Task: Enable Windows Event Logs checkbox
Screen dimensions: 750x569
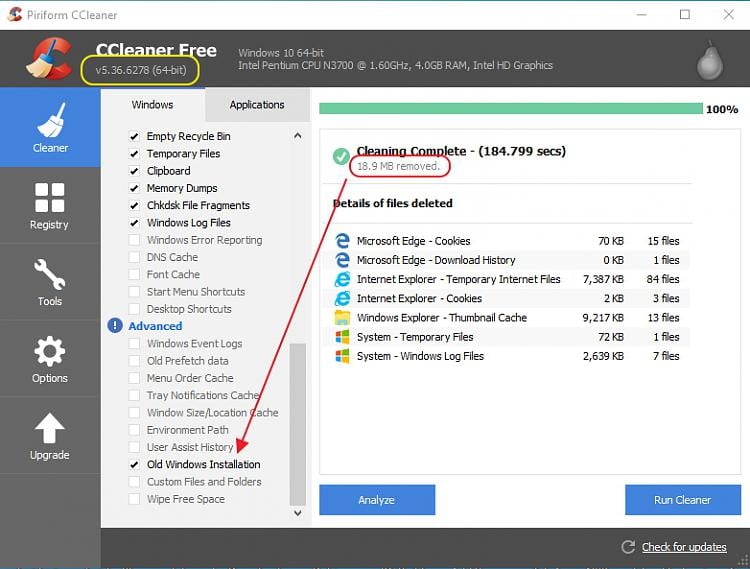Action: click(134, 343)
